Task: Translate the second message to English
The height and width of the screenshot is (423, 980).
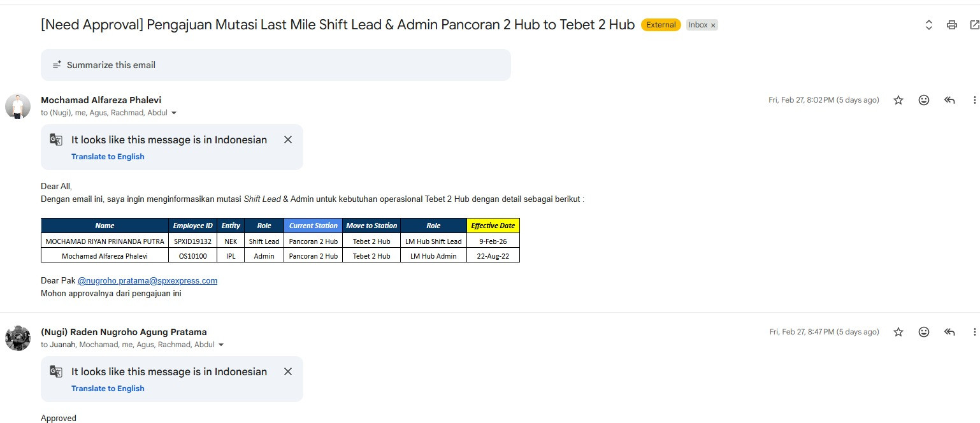Action: pyautogui.click(x=108, y=389)
